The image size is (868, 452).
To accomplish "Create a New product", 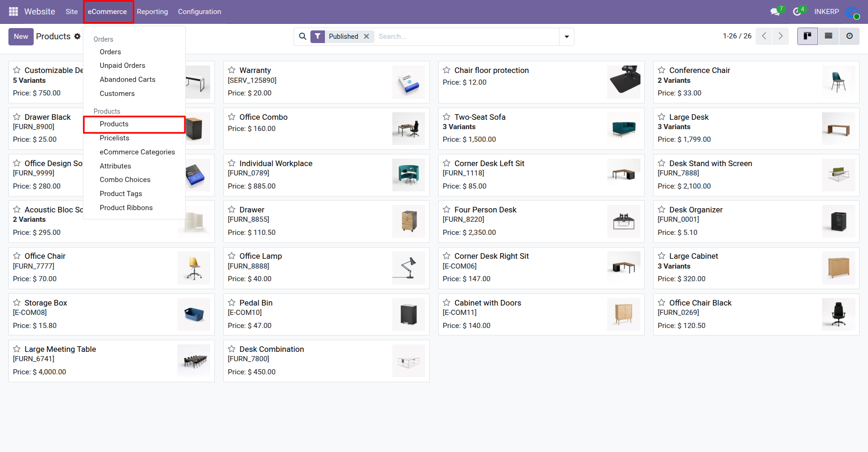I will [21, 36].
